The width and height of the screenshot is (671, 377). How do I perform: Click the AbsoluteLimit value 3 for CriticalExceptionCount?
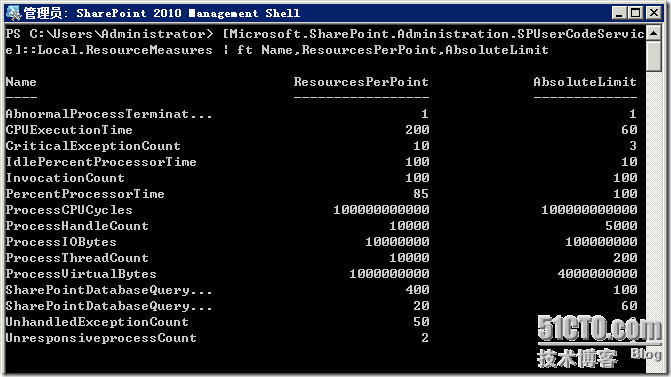click(633, 146)
